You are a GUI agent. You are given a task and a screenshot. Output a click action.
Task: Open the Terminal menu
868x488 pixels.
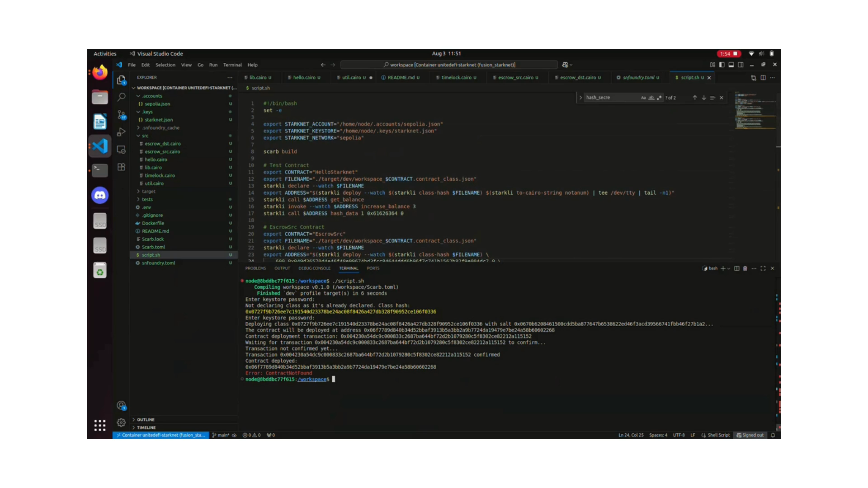[232, 65]
